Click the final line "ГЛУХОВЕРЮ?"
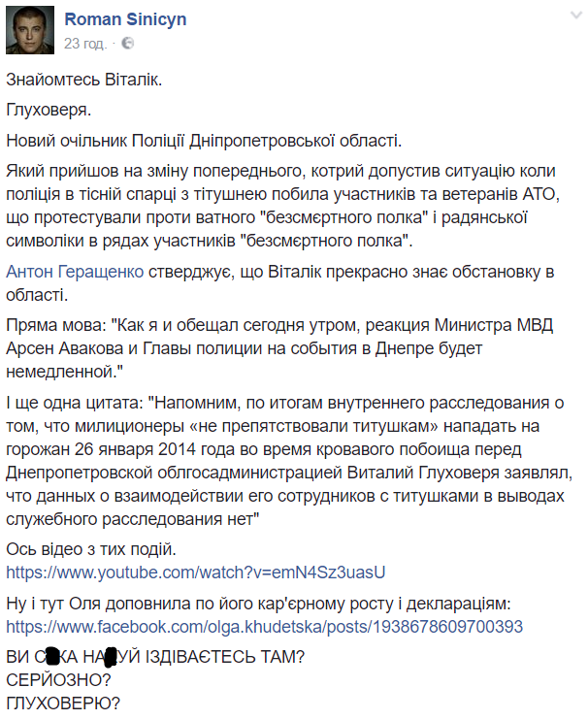The width and height of the screenshot is (588, 720). coord(54,703)
